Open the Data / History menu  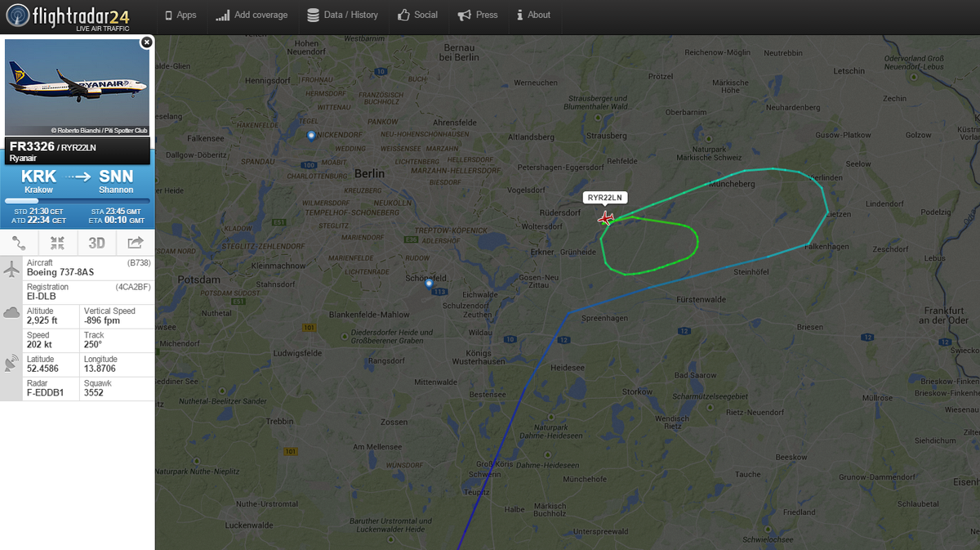click(343, 15)
